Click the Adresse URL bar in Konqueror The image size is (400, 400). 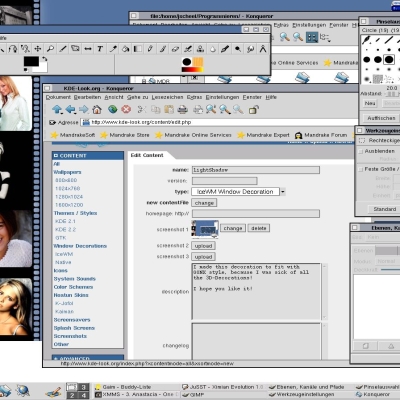pos(220,122)
